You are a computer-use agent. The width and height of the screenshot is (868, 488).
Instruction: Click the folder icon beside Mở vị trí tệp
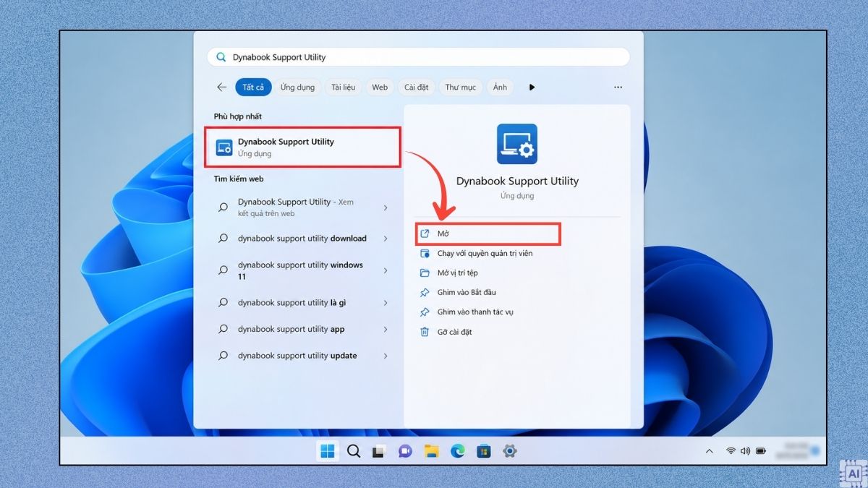tap(425, 273)
